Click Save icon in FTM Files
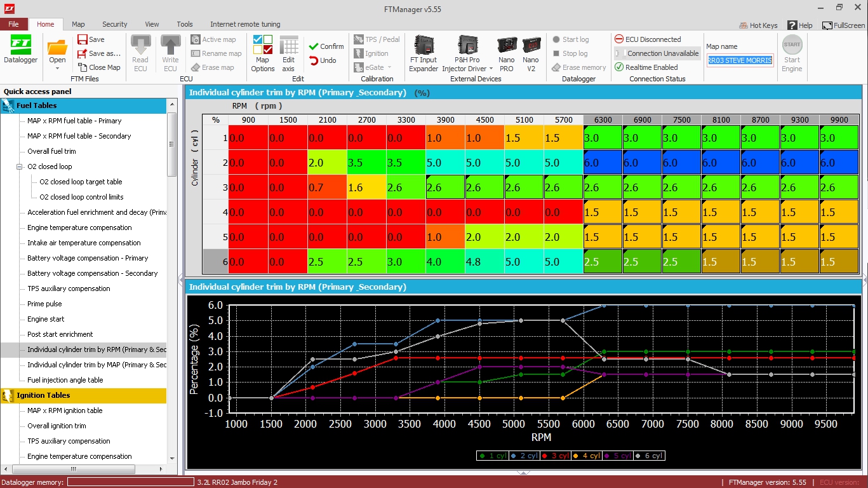 click(91, 39)
